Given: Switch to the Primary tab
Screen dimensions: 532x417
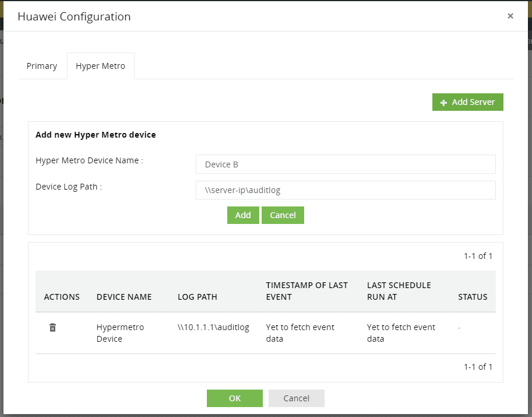Looking at the screenshot, I should click(x=42, y=66).
